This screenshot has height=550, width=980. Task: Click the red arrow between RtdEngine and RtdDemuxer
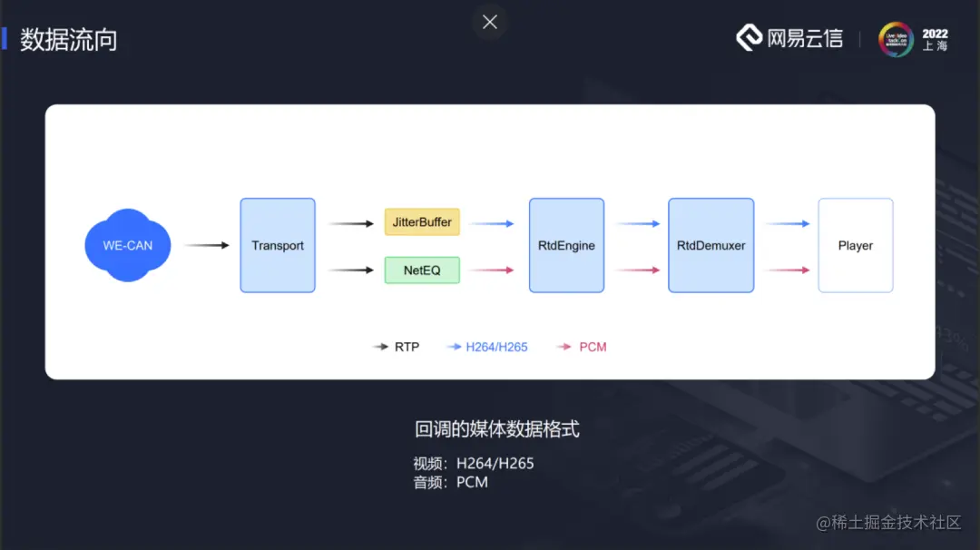638,270
